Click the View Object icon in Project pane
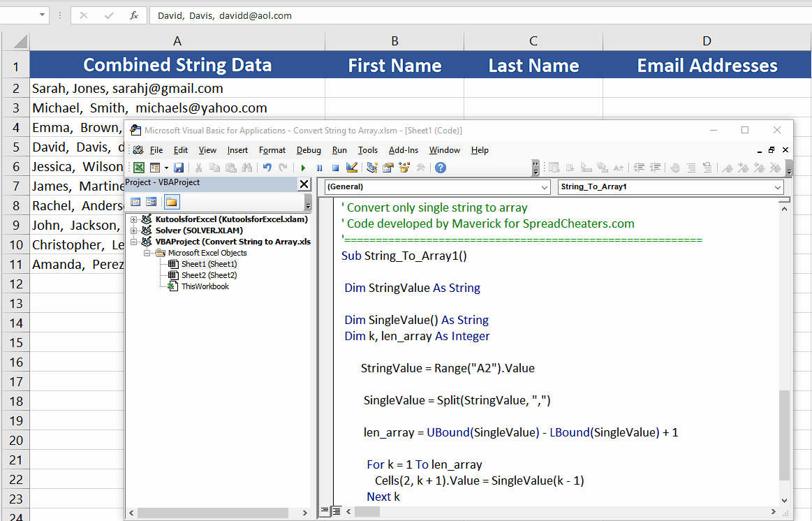The height and width of the screenshot is (521, 812). (152, 202)
